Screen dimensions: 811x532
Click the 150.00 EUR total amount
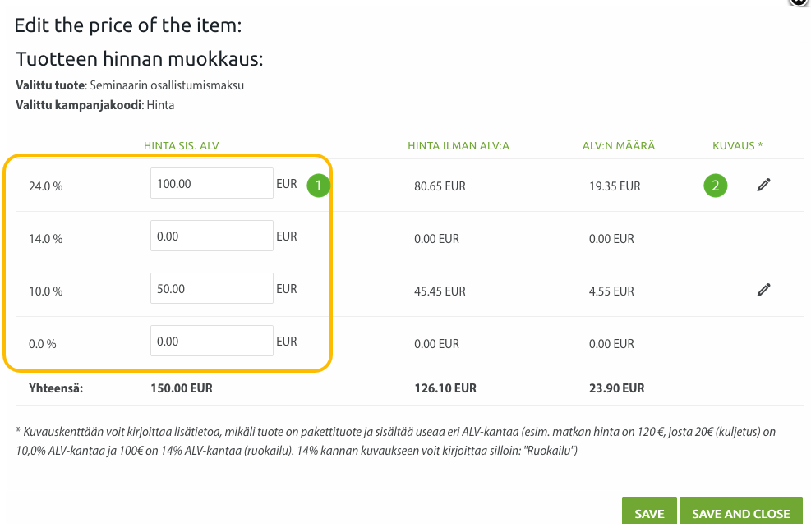click(x=182, y=388)
